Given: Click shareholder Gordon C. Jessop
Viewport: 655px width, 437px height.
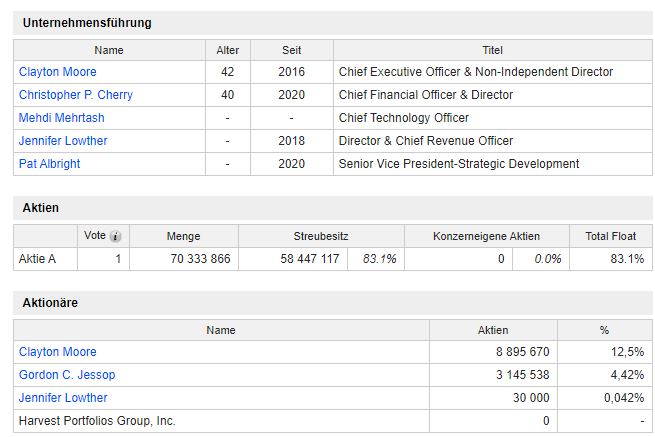Looking at the screenshot, I should 67,375.
